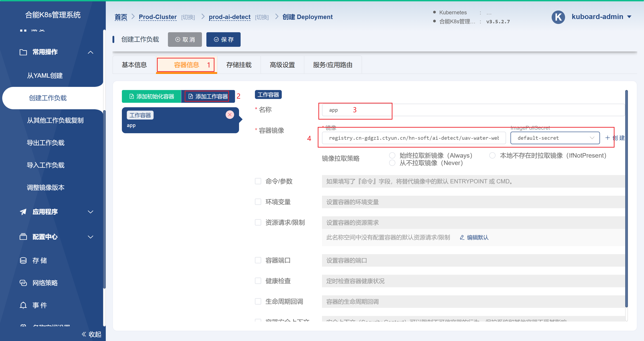Select 创建工作负载 sidebar item
This screenshot has width=644, height=341.
[x=48, y=98]
